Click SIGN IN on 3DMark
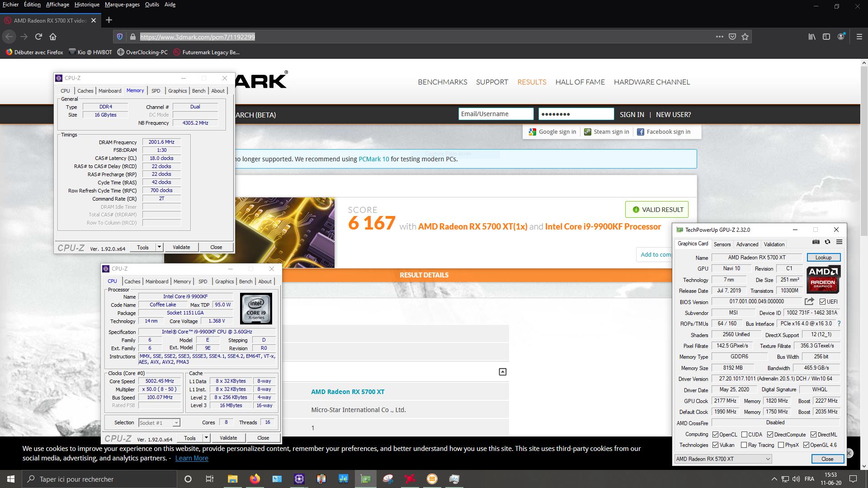This screenshot has height=488, width=868. (x=632, y=114)
